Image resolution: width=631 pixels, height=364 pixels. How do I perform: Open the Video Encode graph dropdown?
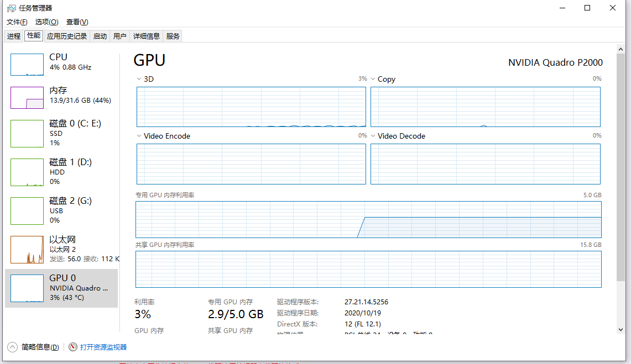(139, 136)
